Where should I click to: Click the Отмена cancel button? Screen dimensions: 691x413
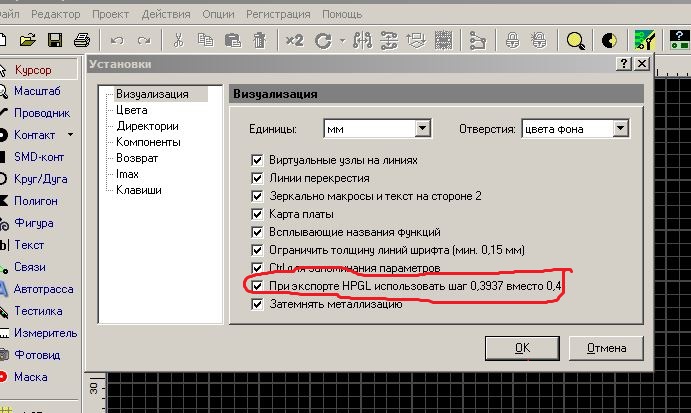tap(606, 348)
